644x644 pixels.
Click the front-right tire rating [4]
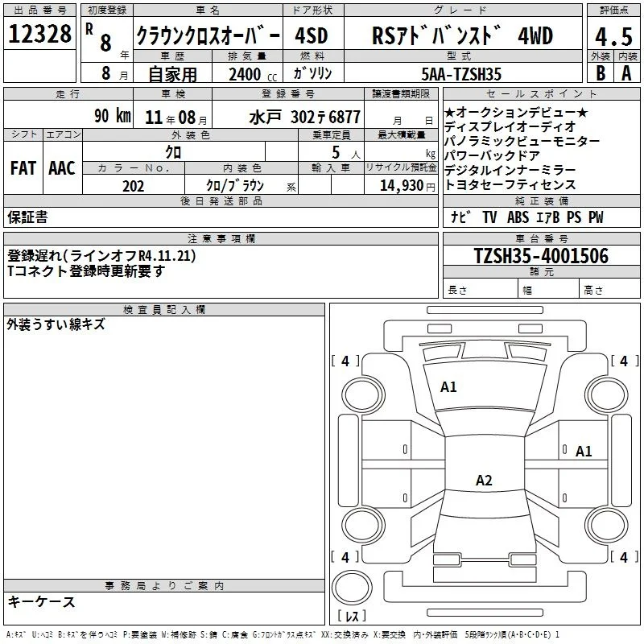[624, 361]
